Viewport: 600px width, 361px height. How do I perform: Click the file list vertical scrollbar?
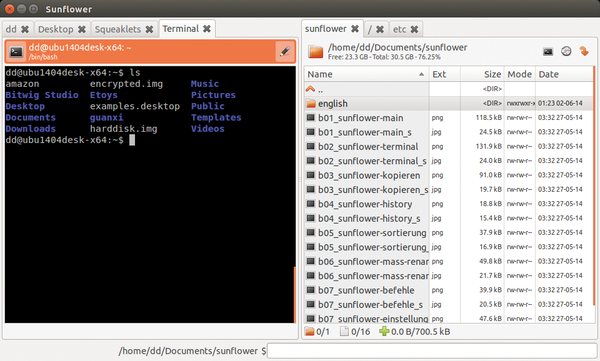(594, 186)
